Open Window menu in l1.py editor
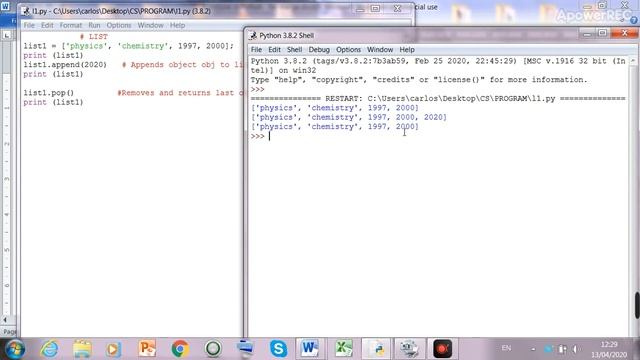640x360 pixels. tap(150, 25)
